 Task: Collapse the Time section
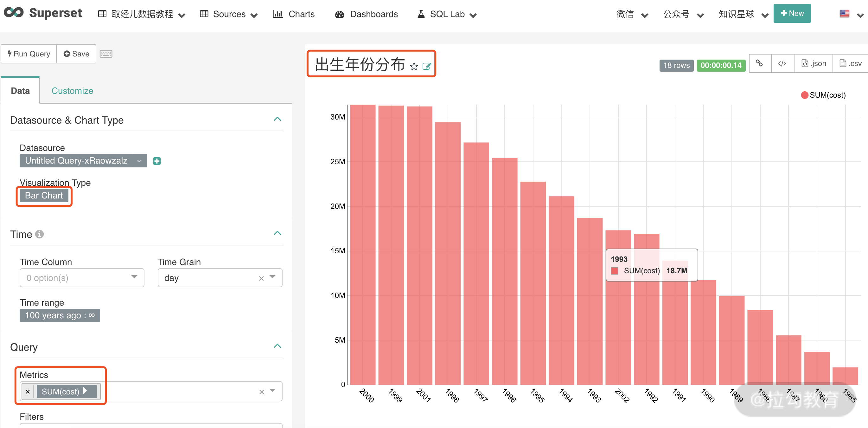coord(277,233)
